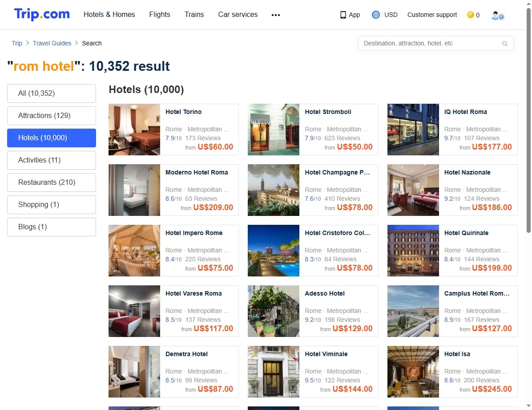Open the App phone icon link
This screenshot has width=532, height=410.
tap(350, 15)
